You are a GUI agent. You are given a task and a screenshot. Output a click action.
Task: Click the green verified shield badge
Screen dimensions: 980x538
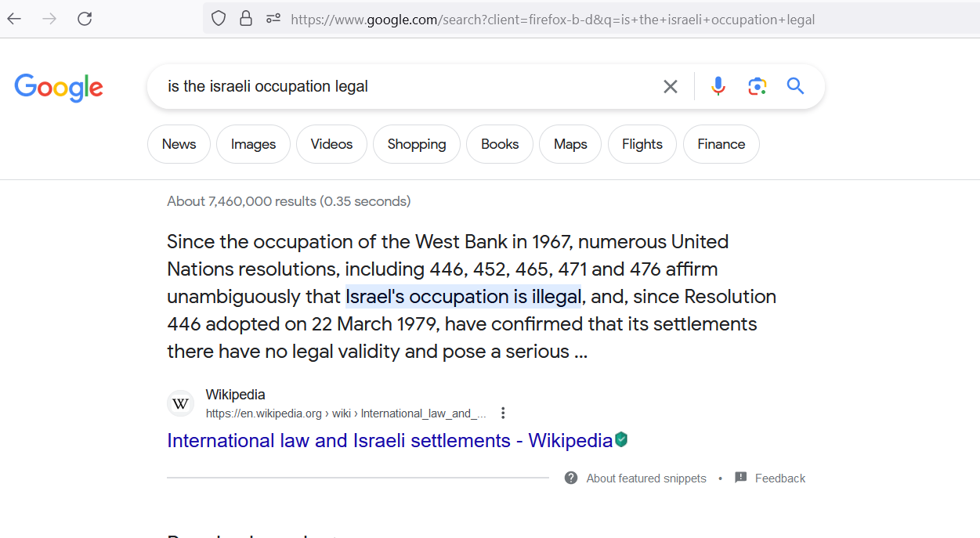pyautogui.click(x=621, y=439)
